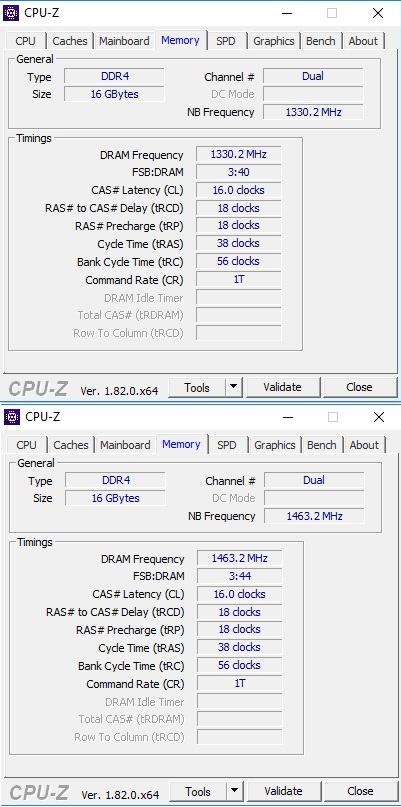The width and height of the screenshot is (401, 807).
Task: Click DDR4 Type field in top window
Action: 114,77
